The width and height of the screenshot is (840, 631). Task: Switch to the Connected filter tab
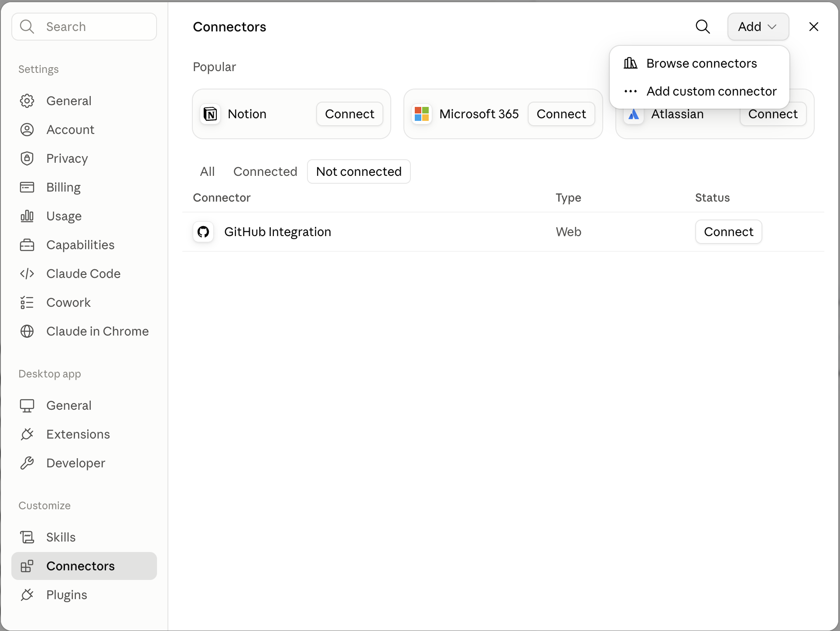coord(265,171)
